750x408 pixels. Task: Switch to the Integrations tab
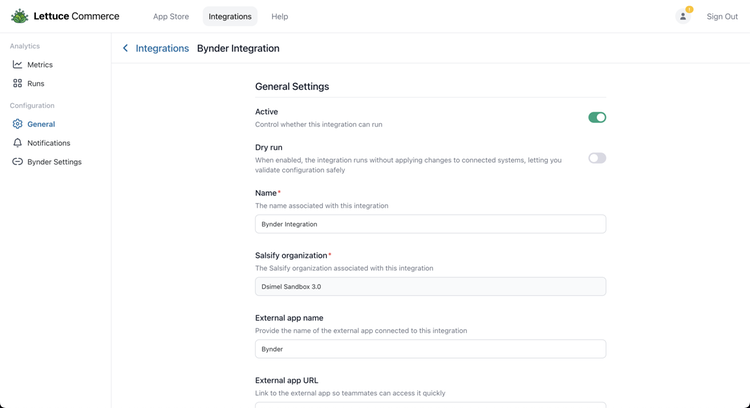pyautogui.click(x=230, y=17)
